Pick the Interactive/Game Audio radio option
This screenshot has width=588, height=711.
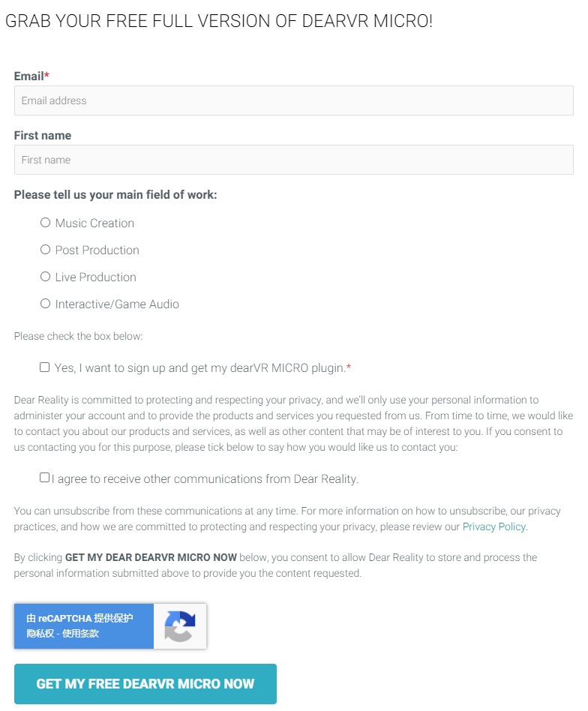[46, 304]
